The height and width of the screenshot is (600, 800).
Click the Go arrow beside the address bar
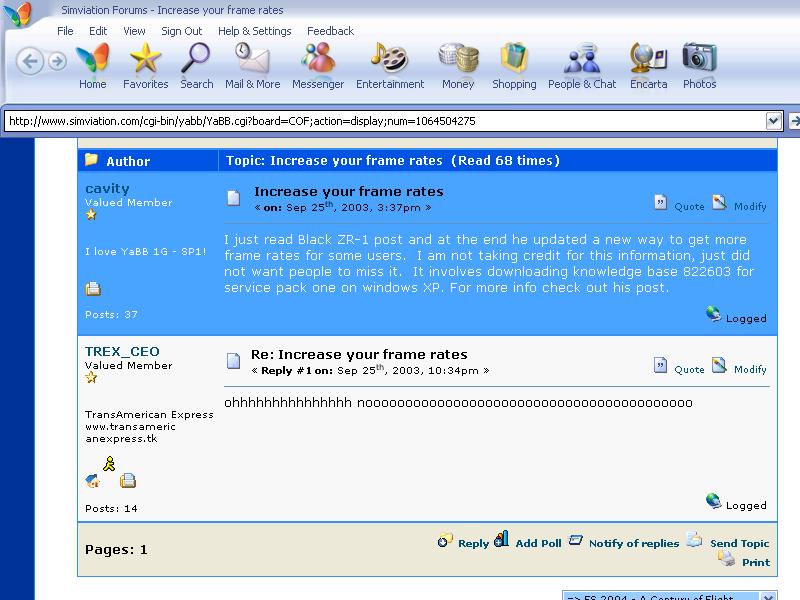[x=794, y=121]
